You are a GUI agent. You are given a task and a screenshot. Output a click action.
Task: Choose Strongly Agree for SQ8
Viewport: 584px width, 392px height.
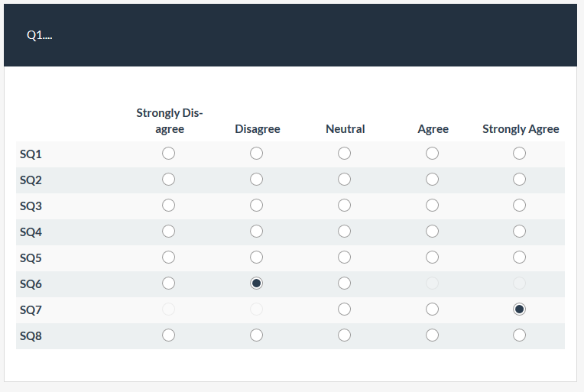(x=520, y=335)
